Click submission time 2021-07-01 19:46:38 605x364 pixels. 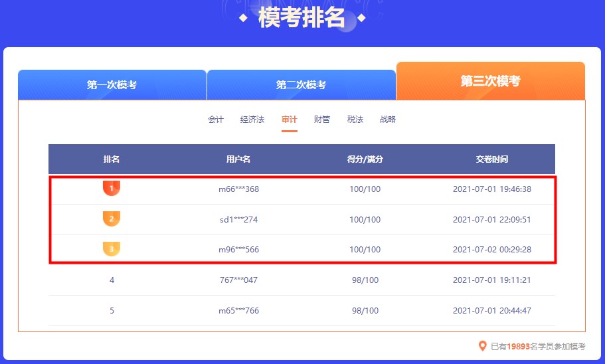[492, 189]
